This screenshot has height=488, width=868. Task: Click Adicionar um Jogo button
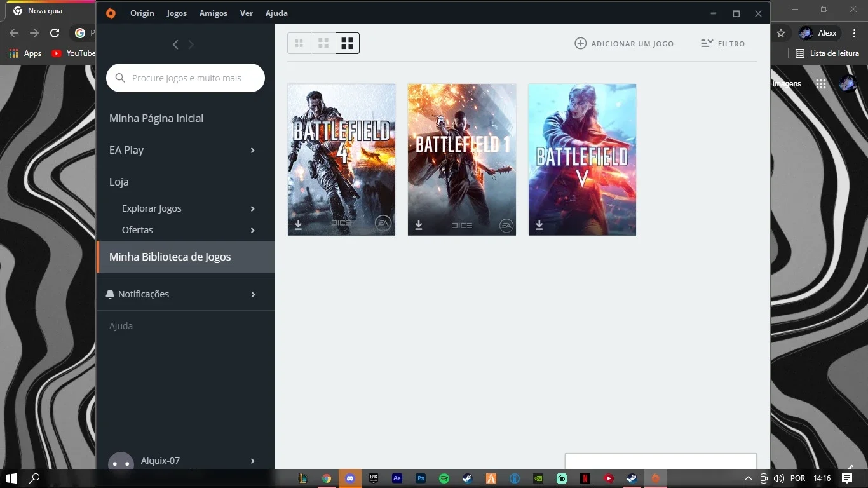pos(624,44)
